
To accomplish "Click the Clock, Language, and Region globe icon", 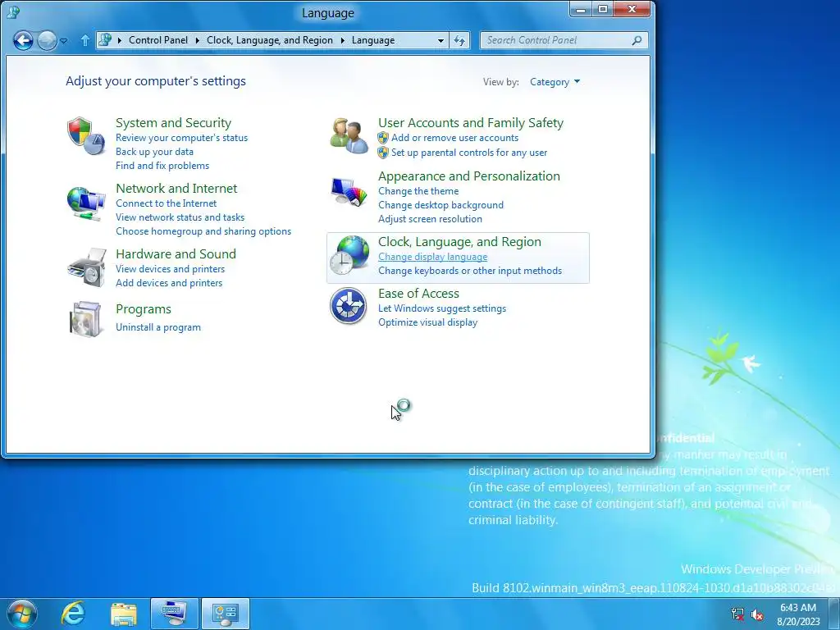I will pos(349,256).
